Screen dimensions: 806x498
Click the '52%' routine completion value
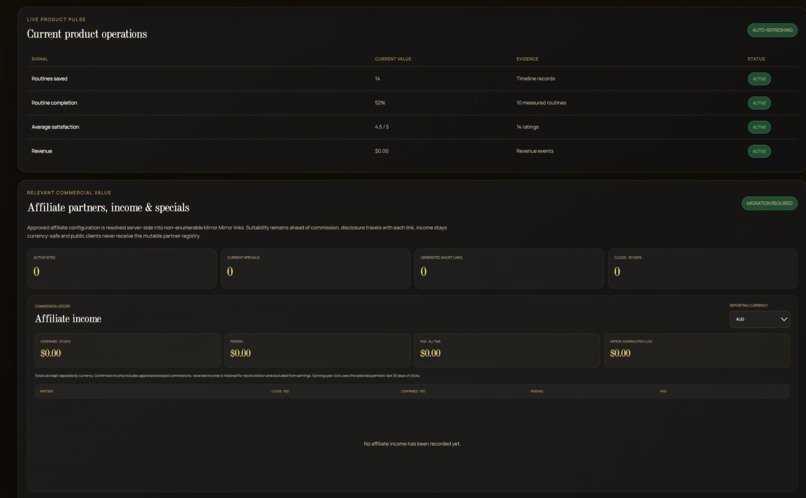pos(380,103)
